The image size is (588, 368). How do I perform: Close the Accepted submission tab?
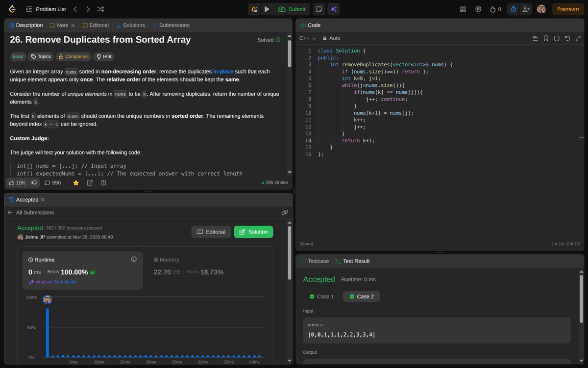[x=43, y=200]
